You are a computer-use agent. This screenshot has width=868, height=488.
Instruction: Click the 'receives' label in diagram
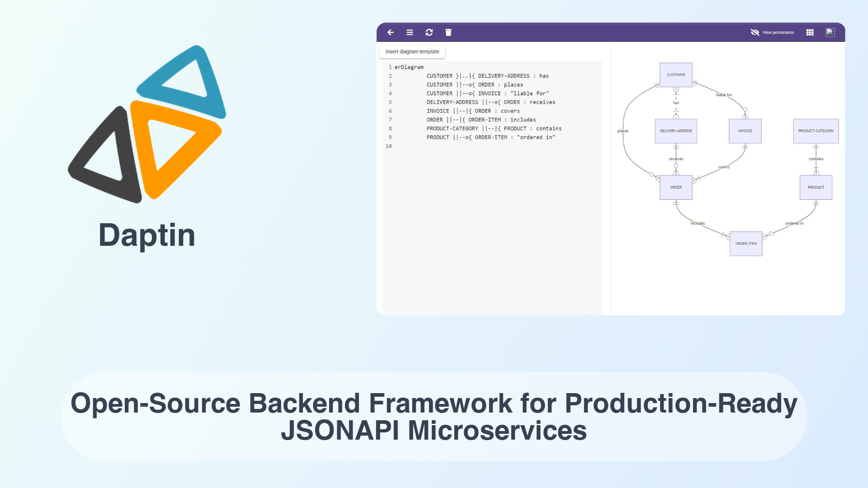pos(676,159)
